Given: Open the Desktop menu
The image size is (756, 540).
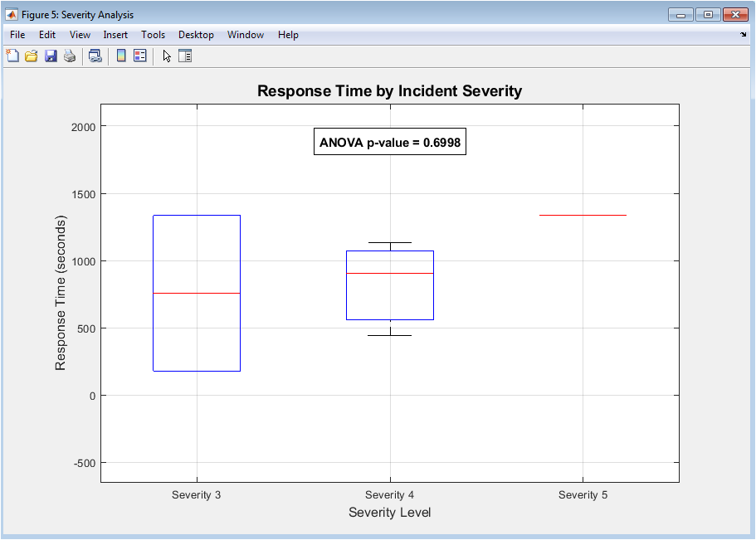Looking at the screenshot, I should [x=196, y=35].
